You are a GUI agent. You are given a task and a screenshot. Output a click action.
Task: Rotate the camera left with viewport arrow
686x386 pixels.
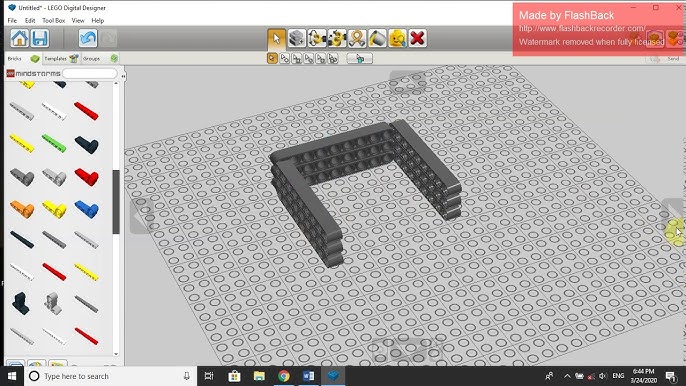[141, 216]
